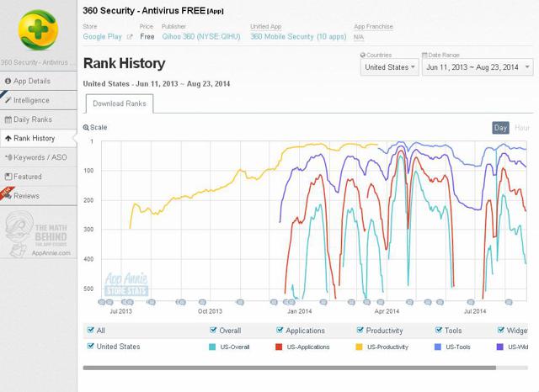Open 360 Mobile Security unified app link

click(x=298, y=36)
